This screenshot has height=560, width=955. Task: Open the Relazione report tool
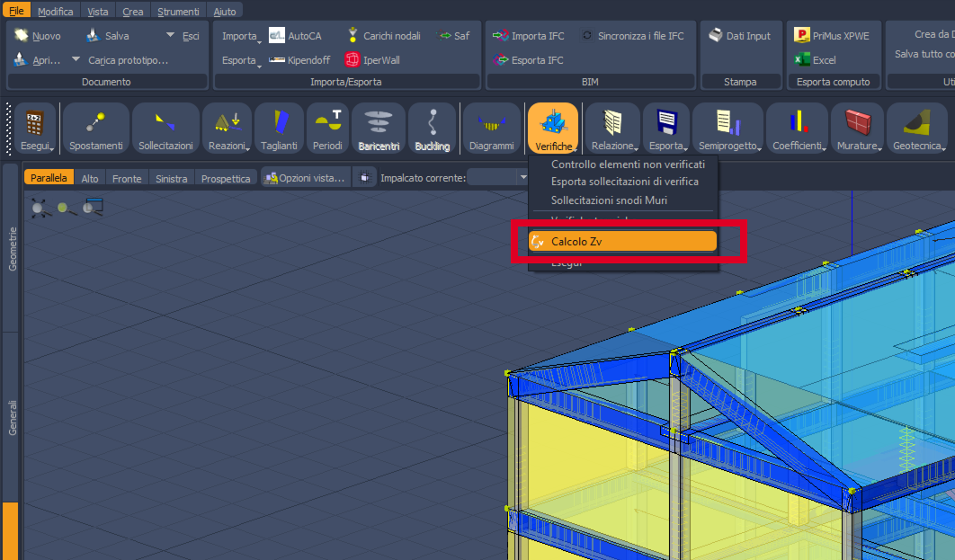click(x=613, y=129)
